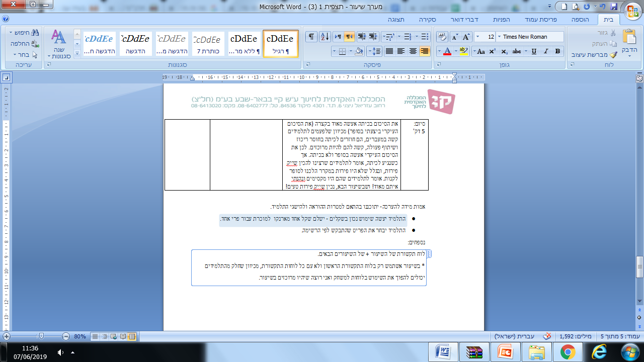Toggle Bold formatting in the font group
The image size is (644, 362).
[x=557, y=51]
